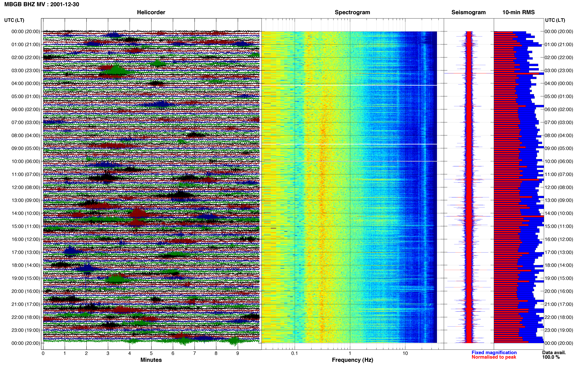This screenshot has height=368, width=588.
Task: Click minute tick label '9' under helicorder
Action: click(x=238, y=353)
